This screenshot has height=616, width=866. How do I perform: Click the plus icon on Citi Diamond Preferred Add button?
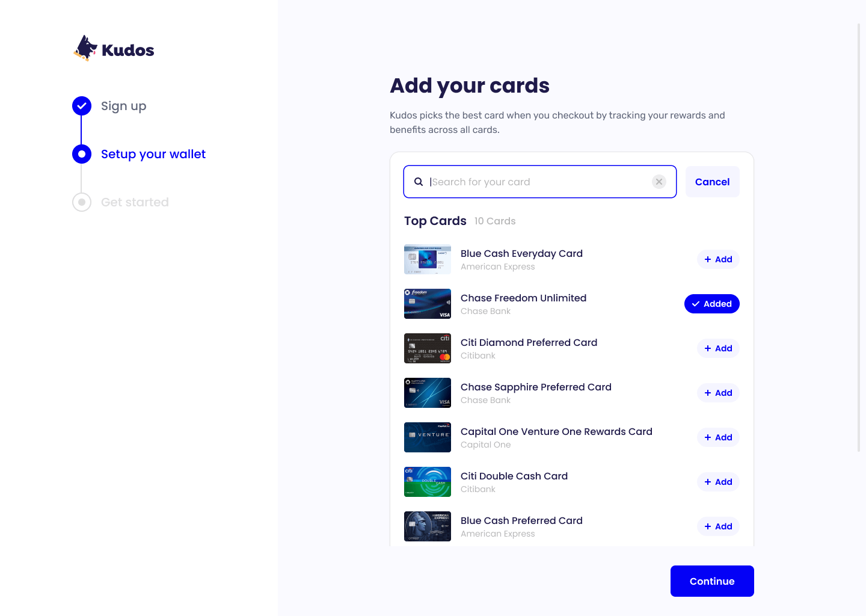point(707,348)
